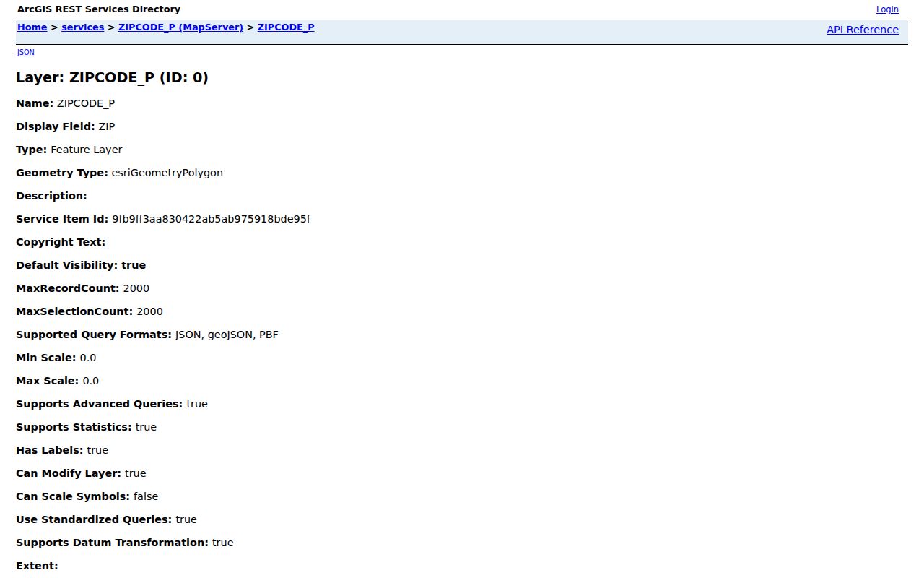
Task: Click the Supports Statistics line
Action: point(87,427)
